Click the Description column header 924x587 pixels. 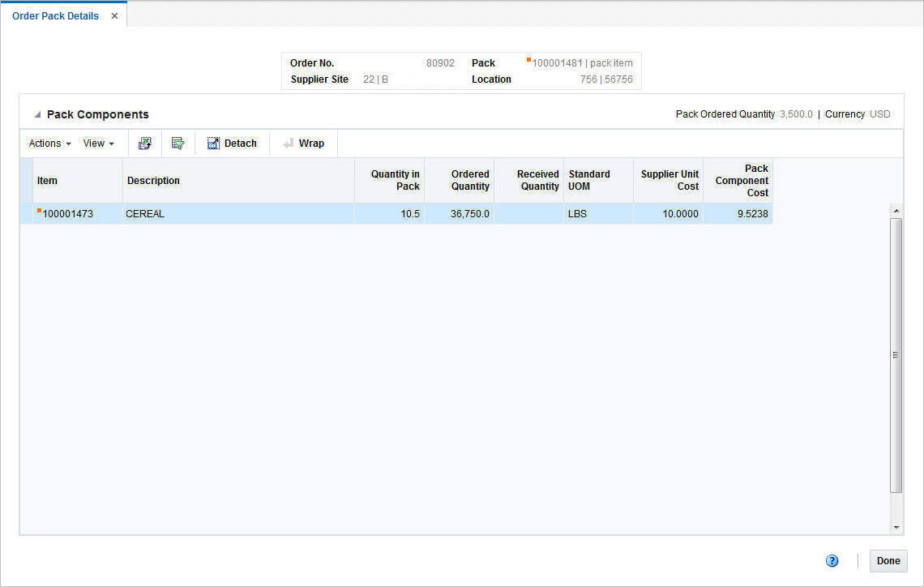(x=238, y=180)
